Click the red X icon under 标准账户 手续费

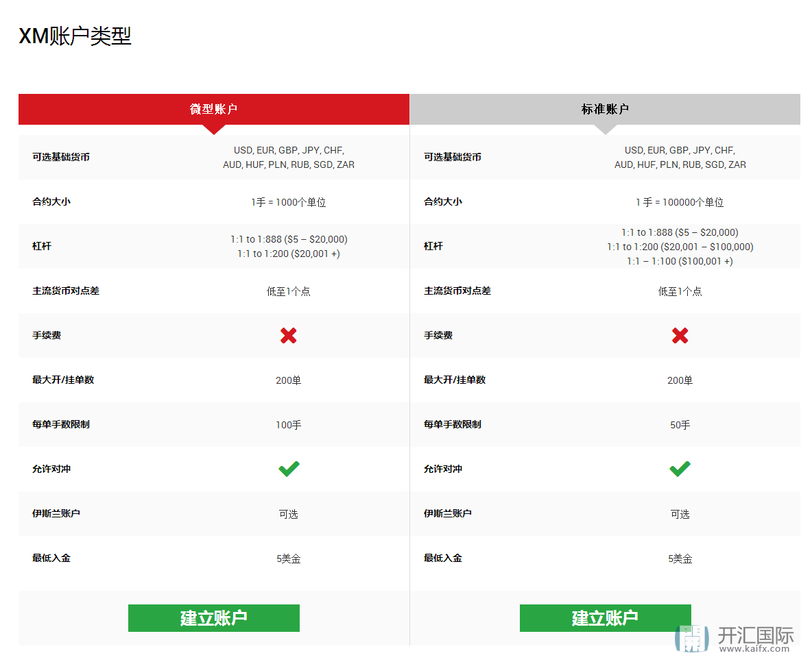[680, 335]
